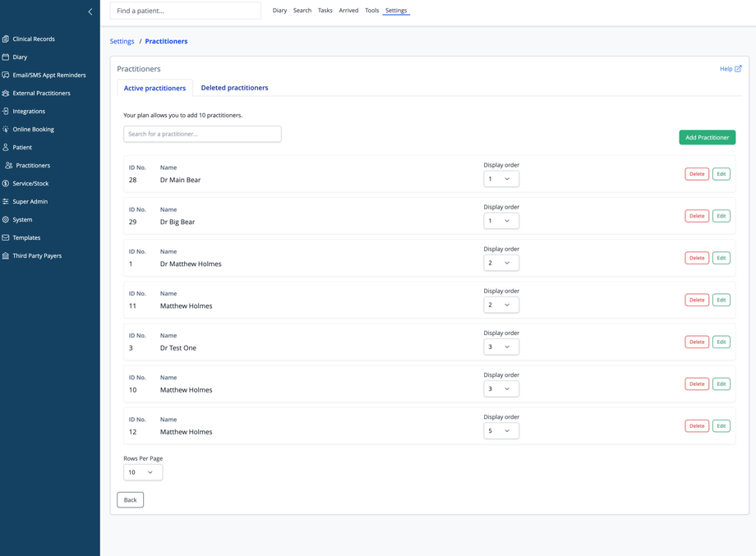Viewport: 756px width, 556px height.
Task: Edit the Dr Matthew Holmes practitioner
Action: click(x=721, y=258)
